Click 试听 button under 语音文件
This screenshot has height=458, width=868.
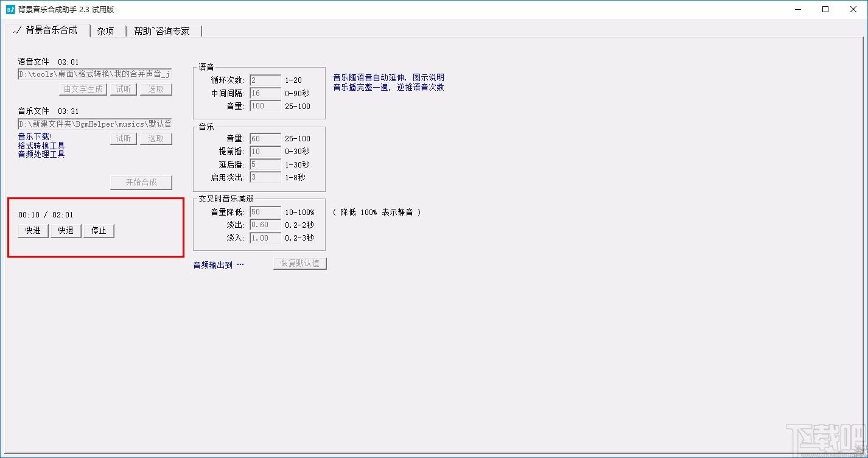pos(124,89)
